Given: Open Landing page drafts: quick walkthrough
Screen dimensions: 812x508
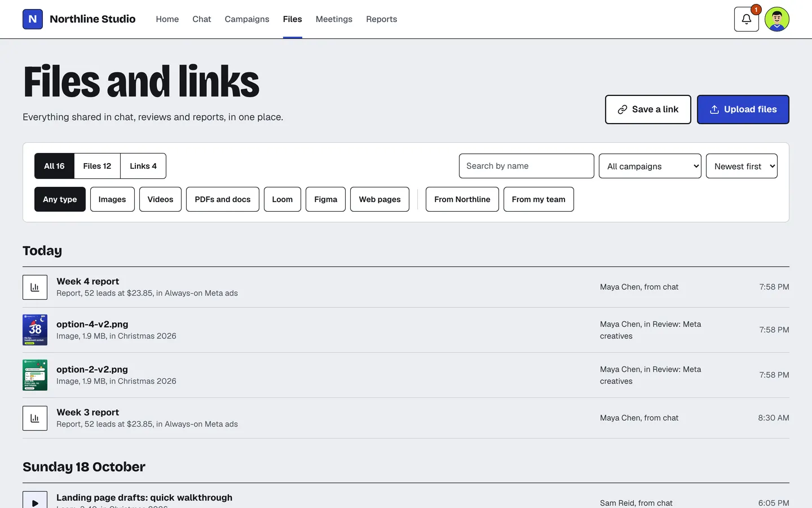Looking at the screenshot, I should pos(144,498).
